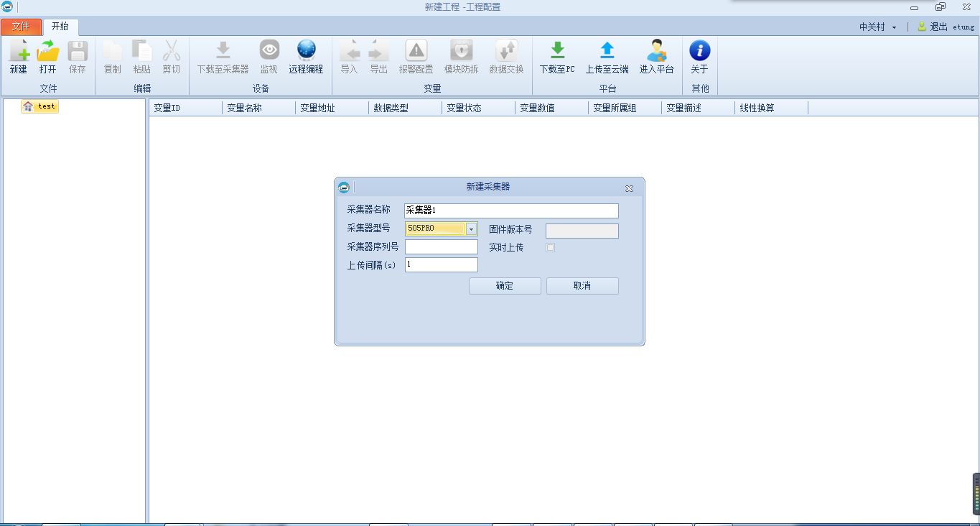The image size is (980, 526).
Task: Click the 采集器名称 input field
Action: pos(512,211)
